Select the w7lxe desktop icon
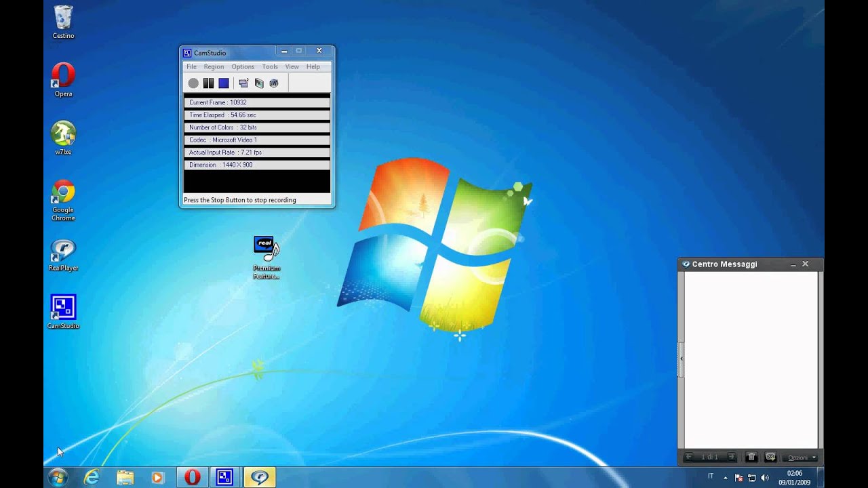 (63, 138)
